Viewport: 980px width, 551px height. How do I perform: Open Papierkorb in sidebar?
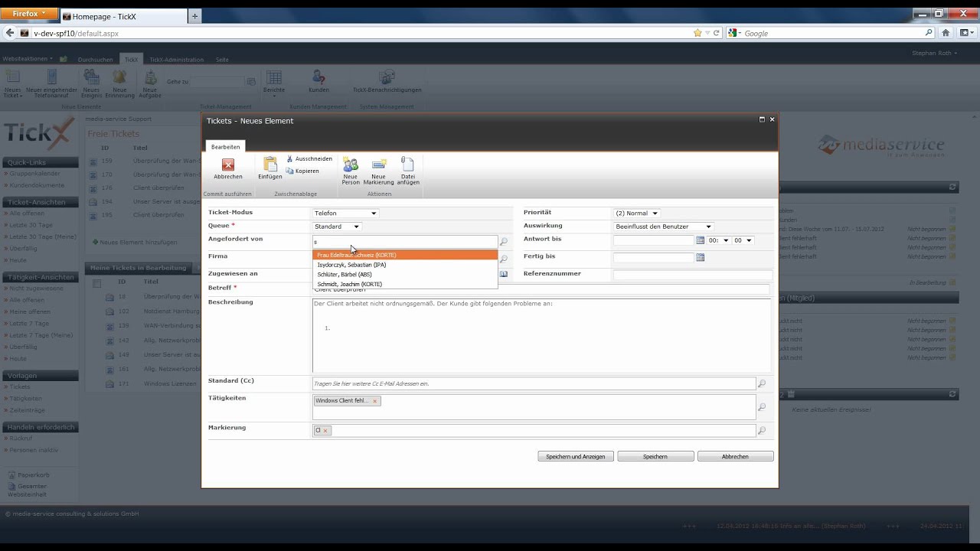[34, 475]
